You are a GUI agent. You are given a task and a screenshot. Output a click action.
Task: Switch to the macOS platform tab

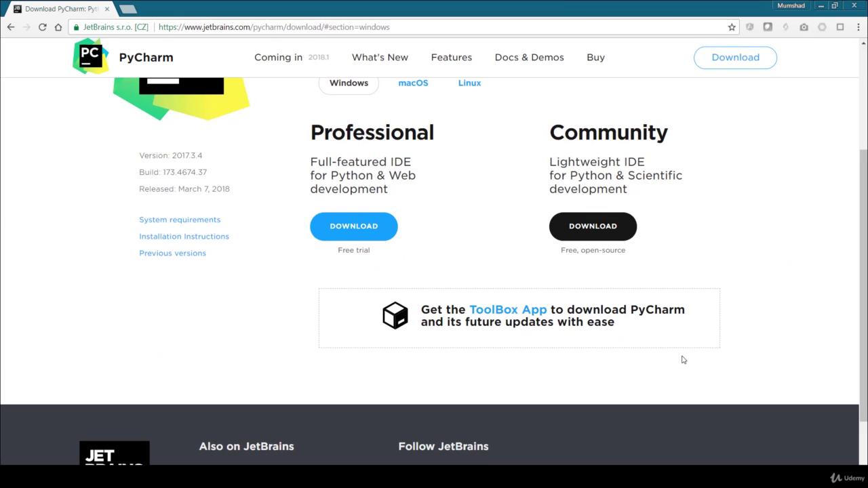413,83
